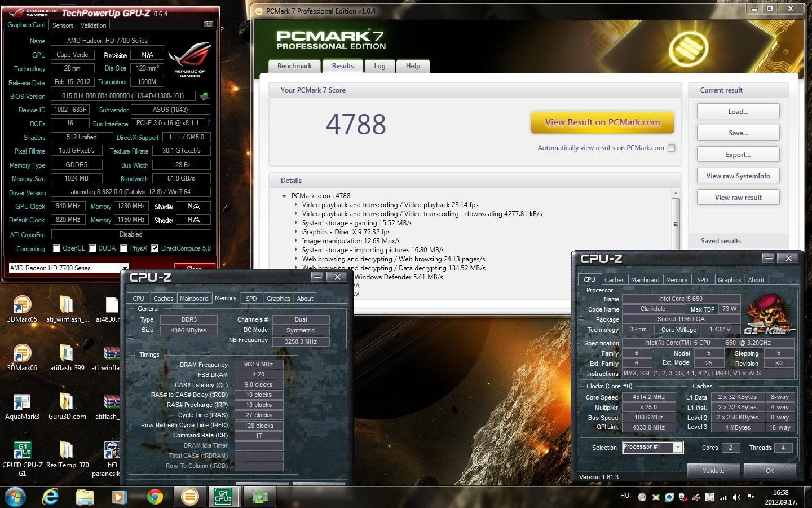This screenshot has width=812, height=508.
Task: Switch to PCMark 7 taskbar button
Action: (190, 497)
